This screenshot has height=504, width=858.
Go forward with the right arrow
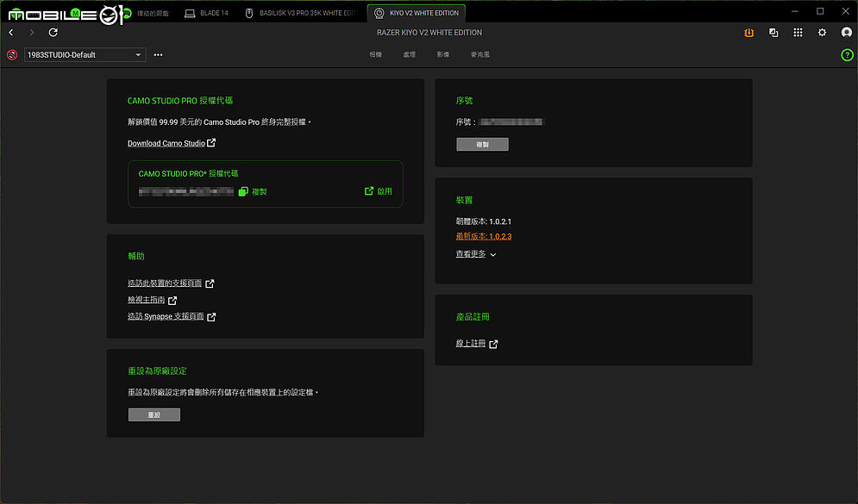click(32, 33)
